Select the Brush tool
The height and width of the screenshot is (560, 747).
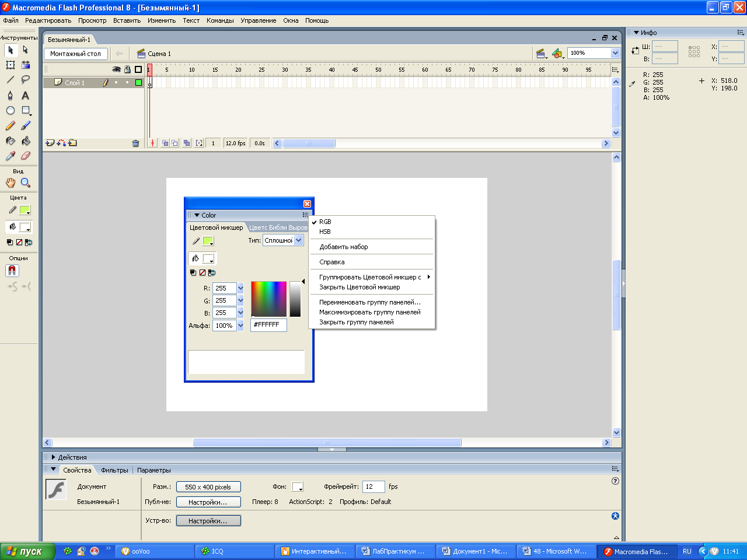pyautogui.click(x=25, y=125)
